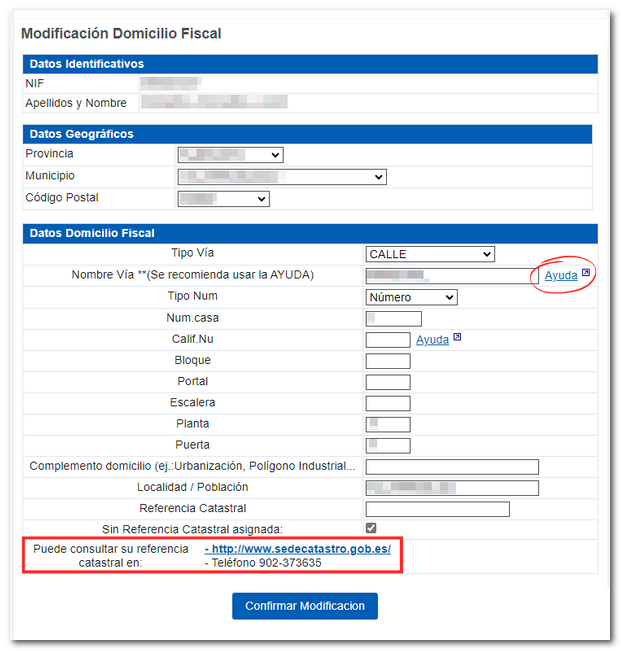The width and height of the screenshot is (621, 651).
Task: Toggle Sin Referencia Catastral asignada checkbox
Action: coord(371,528)
